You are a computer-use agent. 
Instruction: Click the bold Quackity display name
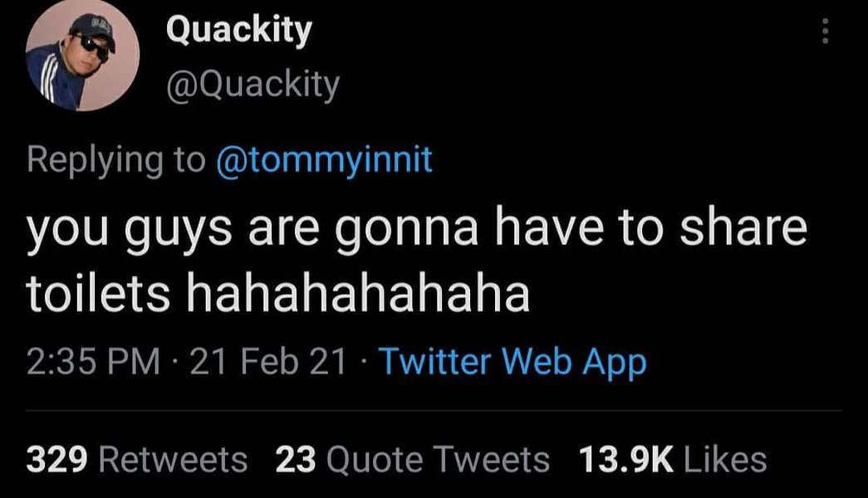(x=238, y=31)
